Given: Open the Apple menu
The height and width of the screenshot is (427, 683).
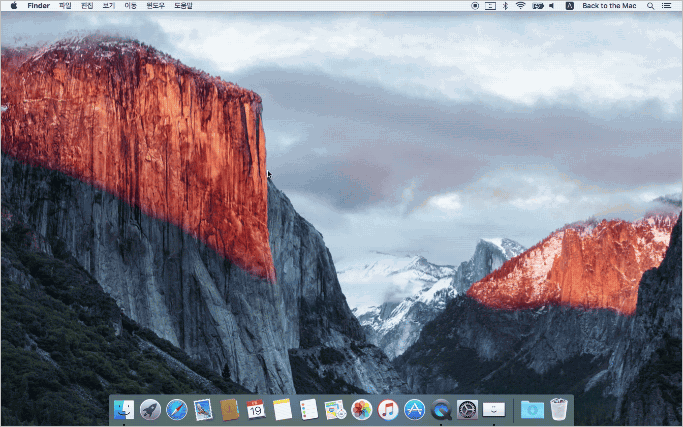Looking at the screenshot, I should click(14, 6).
